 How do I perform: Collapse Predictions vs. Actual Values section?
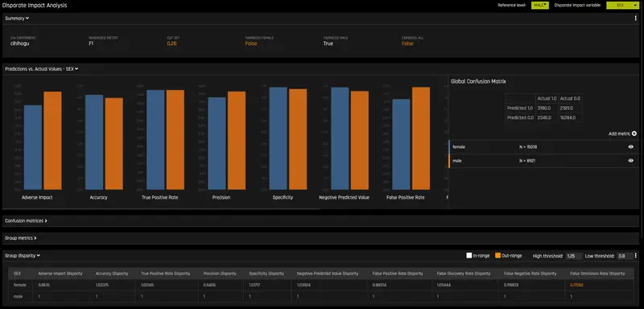(x=42, y=69)
